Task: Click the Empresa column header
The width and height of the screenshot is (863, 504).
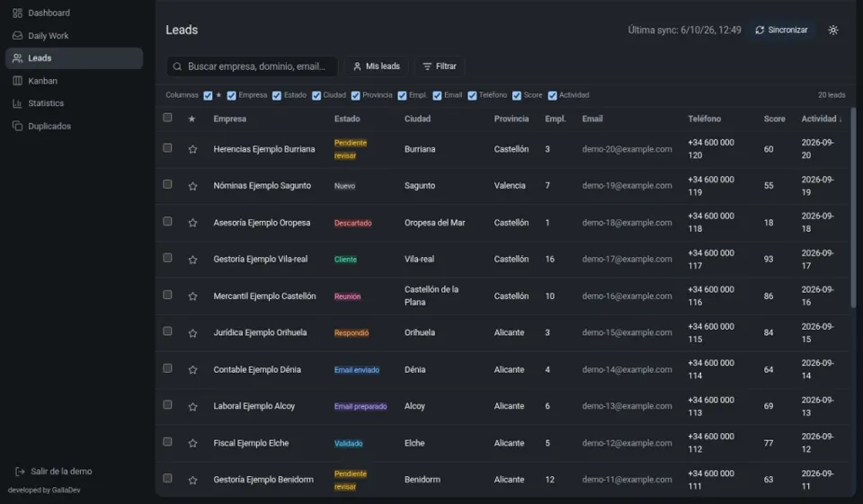Action: [x=230, y=119]
